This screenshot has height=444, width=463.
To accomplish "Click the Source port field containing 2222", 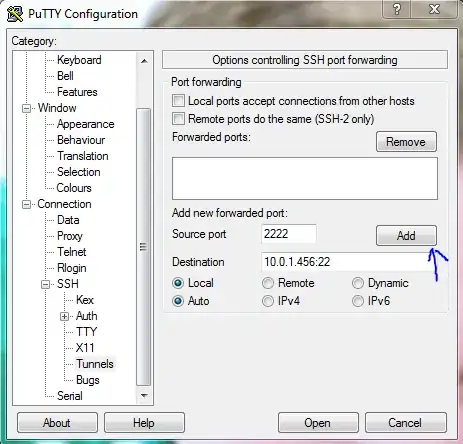I will pyautogui.click(x=289, y=234).
